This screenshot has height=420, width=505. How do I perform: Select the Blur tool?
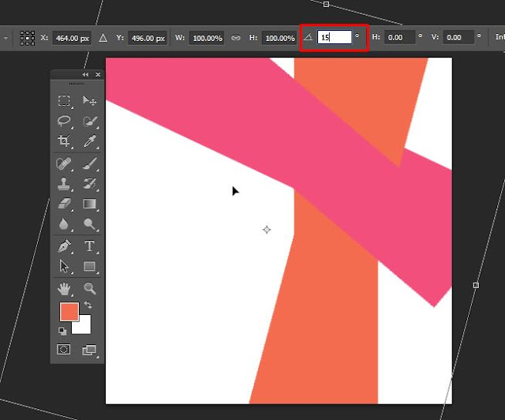point(64,223)
